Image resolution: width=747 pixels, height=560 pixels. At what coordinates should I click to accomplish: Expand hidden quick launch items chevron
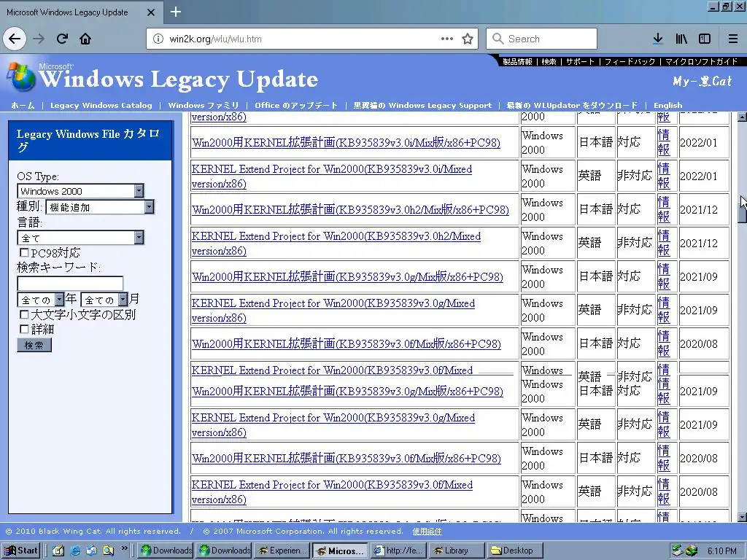coord(124,548)
